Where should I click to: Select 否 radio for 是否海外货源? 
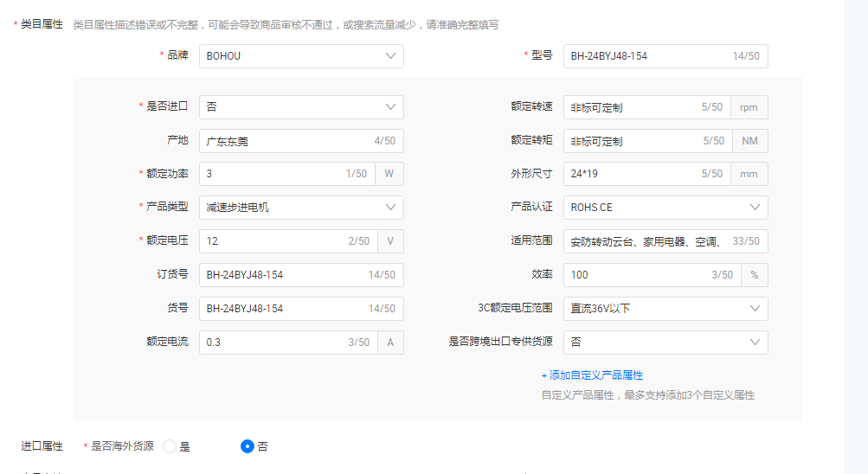(248, 446)
